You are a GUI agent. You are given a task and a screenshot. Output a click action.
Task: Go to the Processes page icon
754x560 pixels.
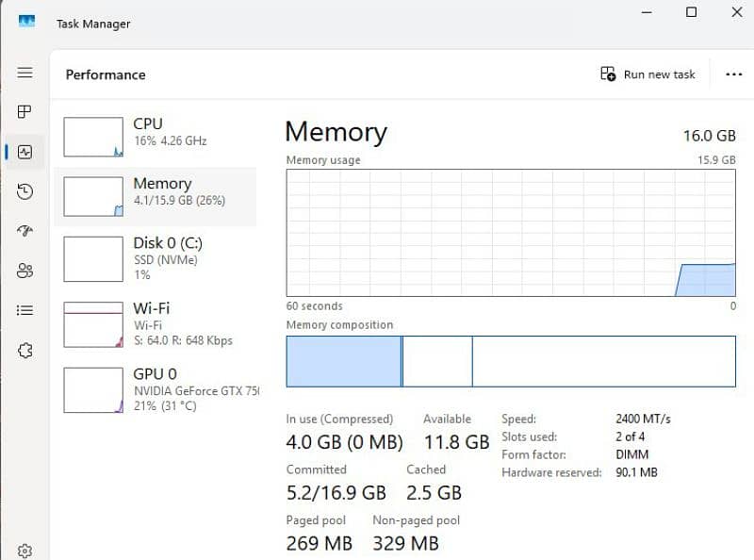coord(25,112)
